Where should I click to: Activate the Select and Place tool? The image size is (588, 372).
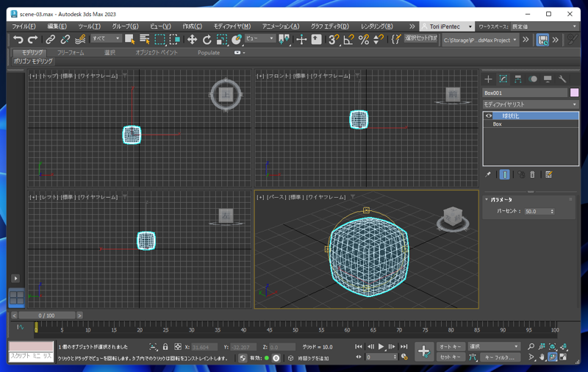point(237,40)
